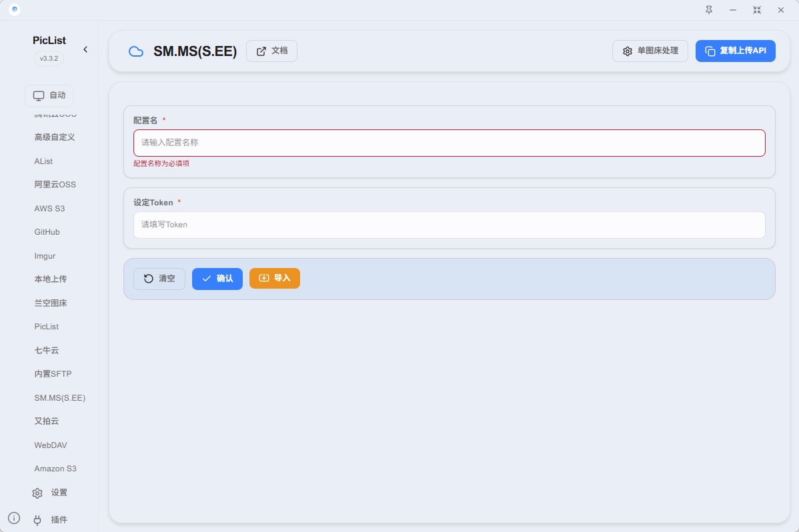This screenshot has height=532, width=799.
Task: Select 兰空图床 in the sidebar
Action: [51, 303]
